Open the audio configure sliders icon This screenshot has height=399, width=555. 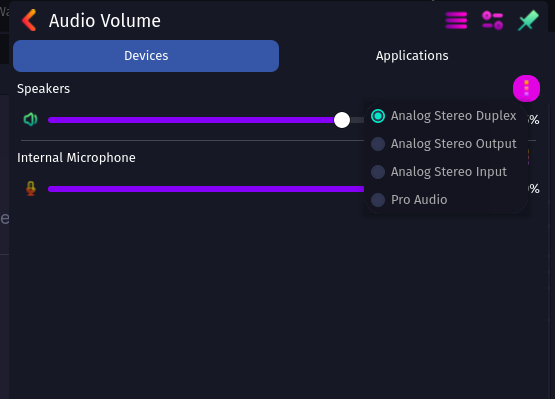(x=492, y=20)
